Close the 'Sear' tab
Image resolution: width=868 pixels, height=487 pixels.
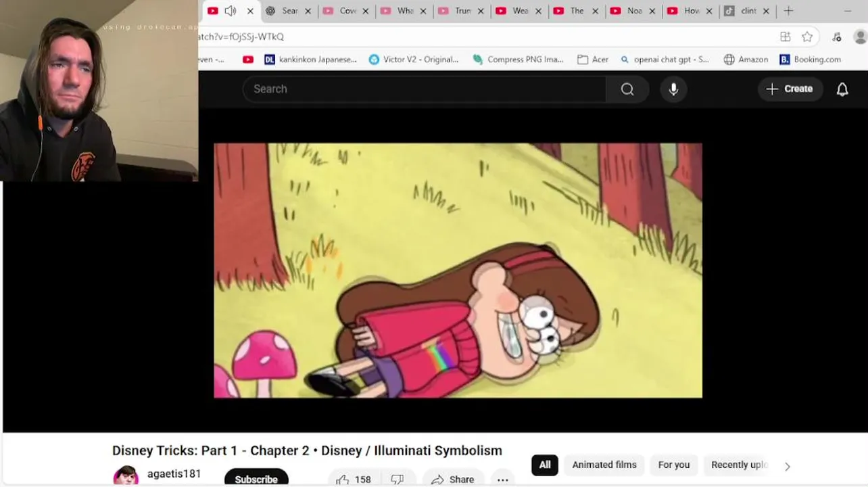(x=308, y=11)
